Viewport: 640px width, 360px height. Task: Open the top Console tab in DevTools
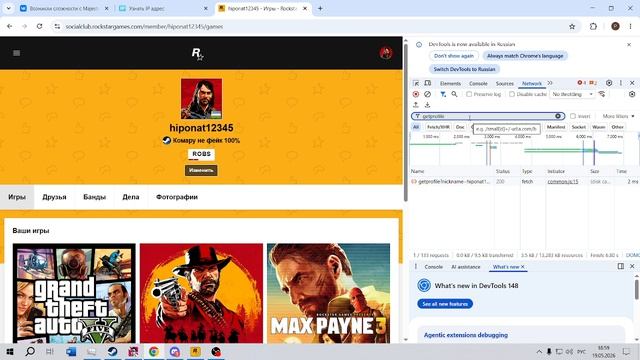[478, 83]
